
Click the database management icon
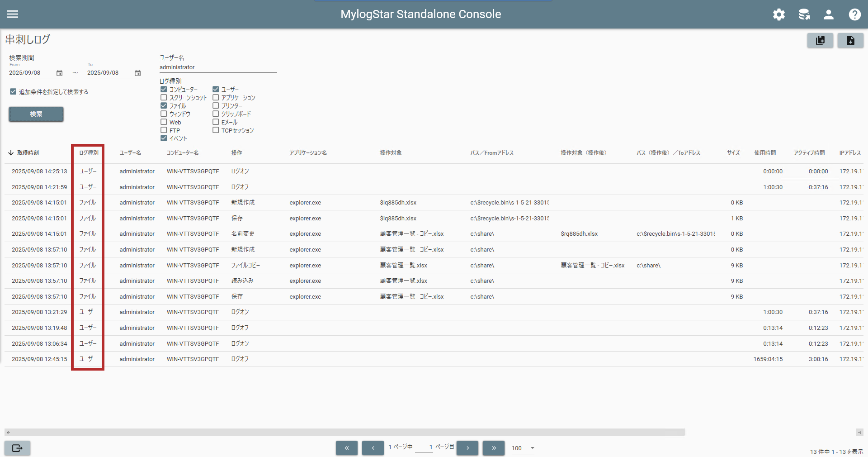804,14
